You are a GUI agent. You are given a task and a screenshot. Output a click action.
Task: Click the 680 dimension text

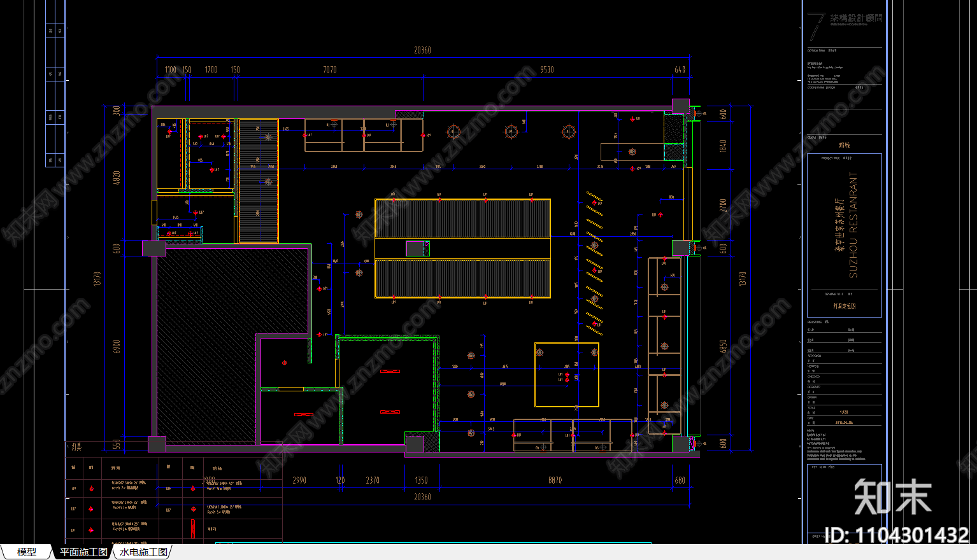click(x=680, y=480)
